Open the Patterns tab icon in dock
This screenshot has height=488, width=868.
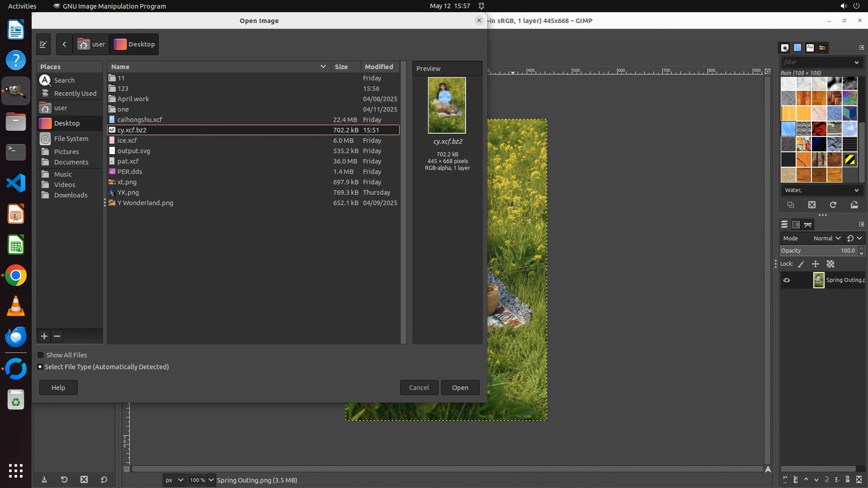(x=797, y=47)
